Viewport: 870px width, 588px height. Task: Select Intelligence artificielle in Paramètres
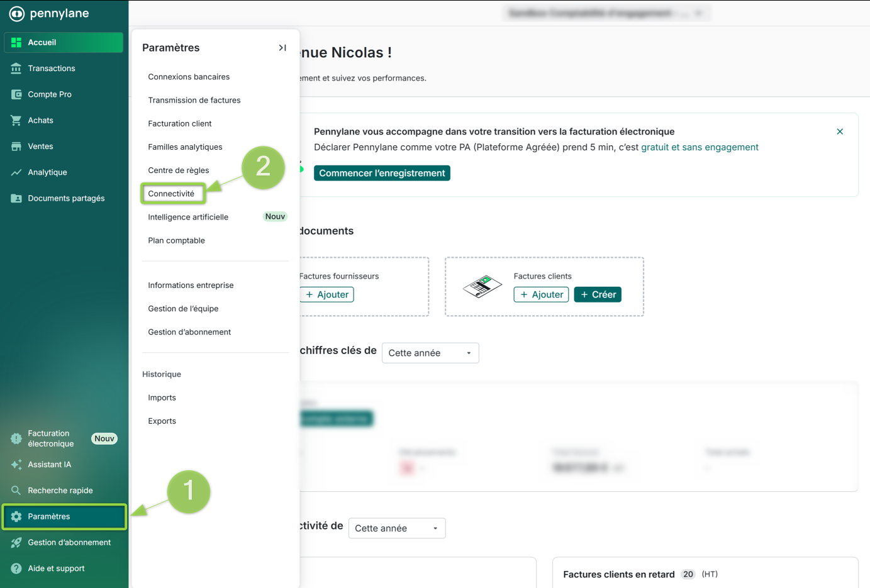click(188, 217)
